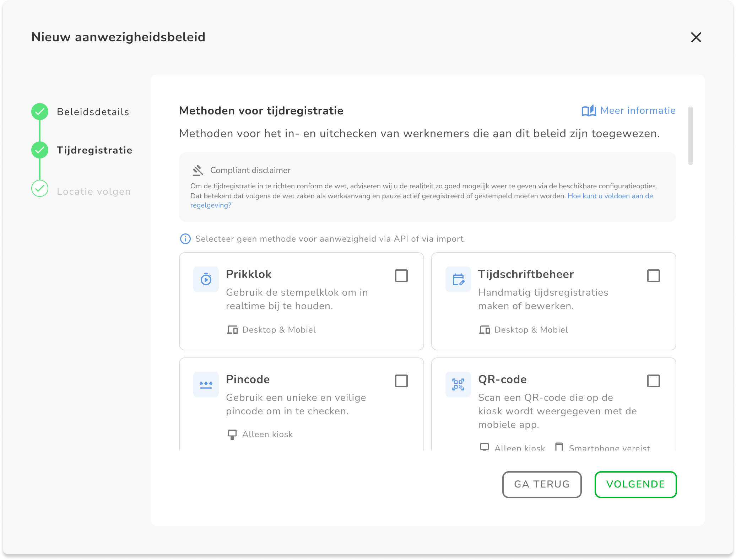Viewport: 736px width, 560px height.
Task: Check the Pincode method checkbox
Action: pos(401,381)
